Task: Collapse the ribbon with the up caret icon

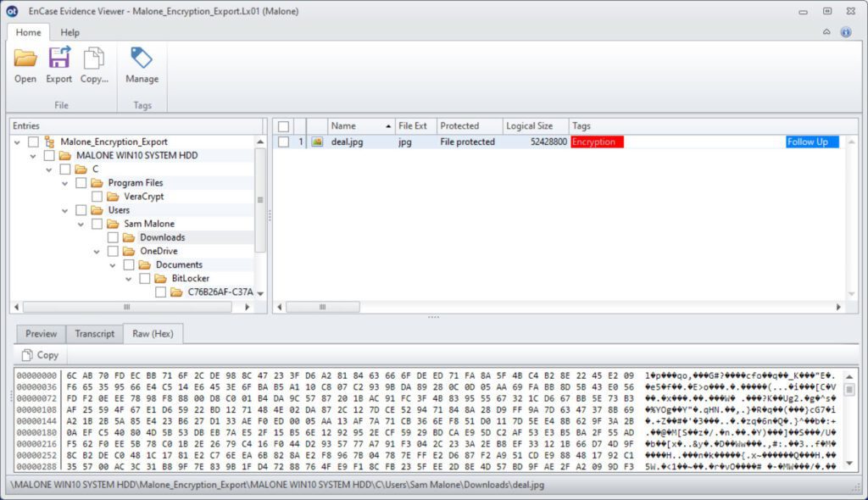Action: [x=826, y=32]
